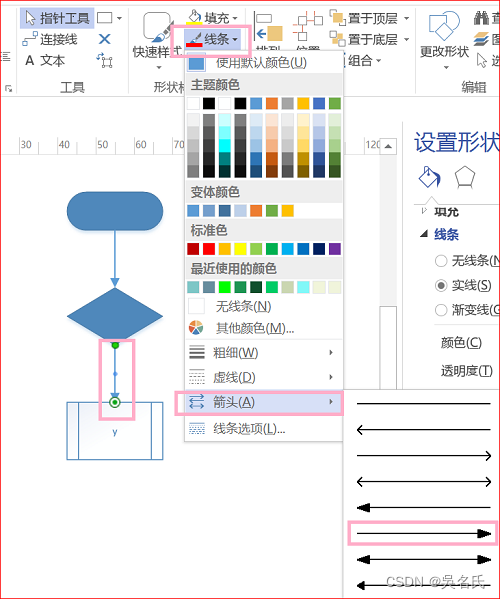Open the rectangle tool dropdown arrow
Screen dimensions: 500x599
[x=119, y=18]
